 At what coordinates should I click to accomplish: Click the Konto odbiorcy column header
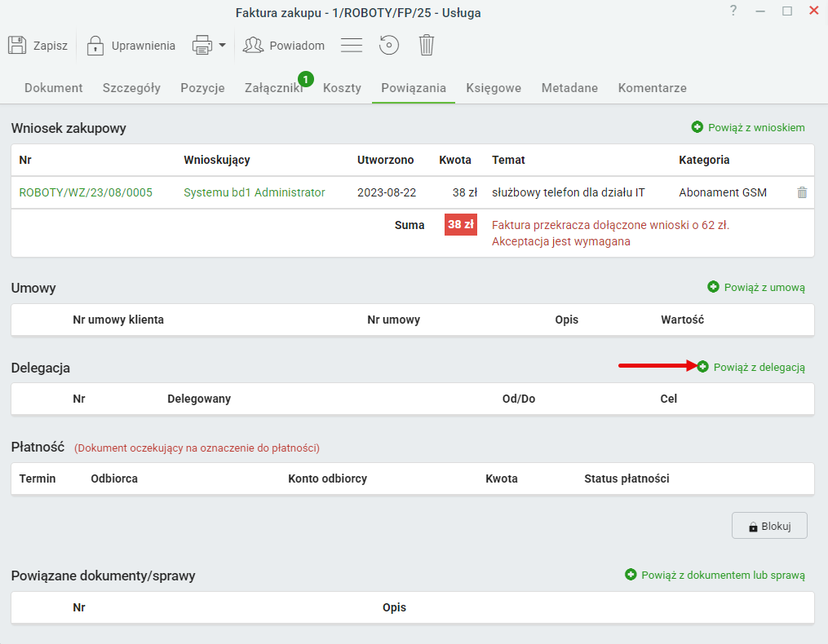coord(327,479)
